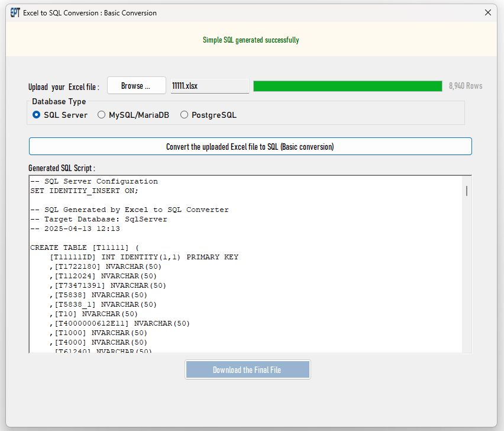The width and height of the screenshot is (504, 431).
Task: Switch database type to PostgreSQL
Action: (x=185, y=115)
